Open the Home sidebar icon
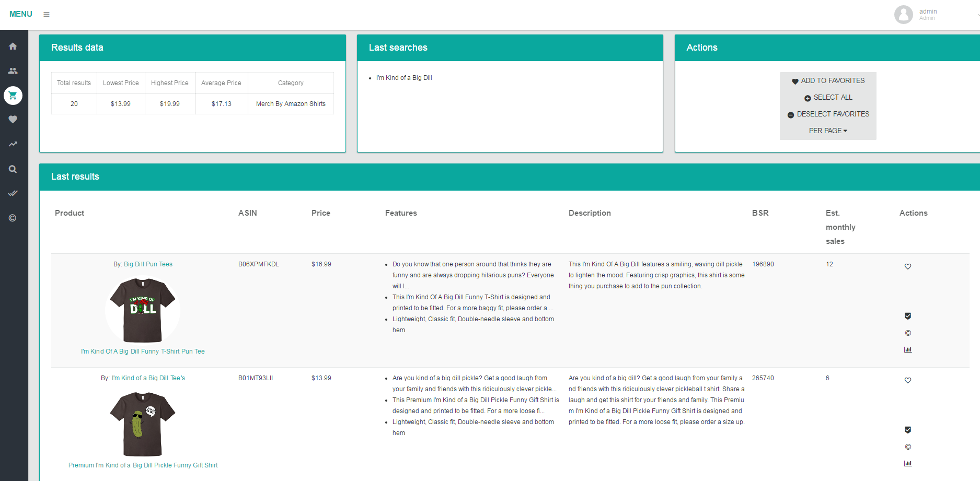The height and width of the screenshot is (481, 980). (13, 46)
